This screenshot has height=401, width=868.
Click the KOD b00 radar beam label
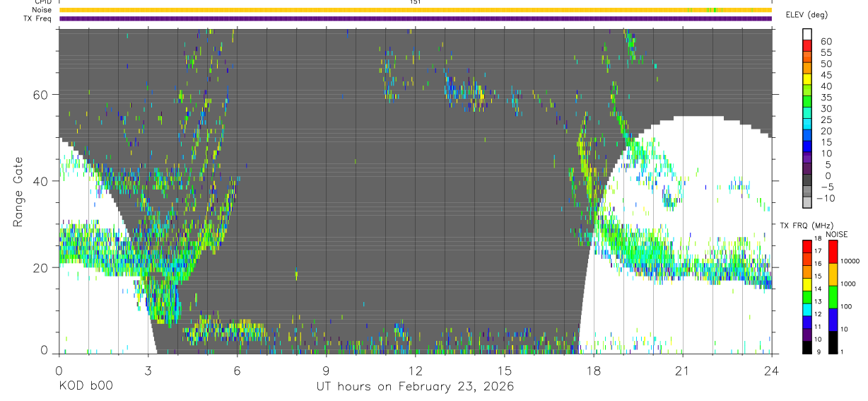click(x=85, y=386)
